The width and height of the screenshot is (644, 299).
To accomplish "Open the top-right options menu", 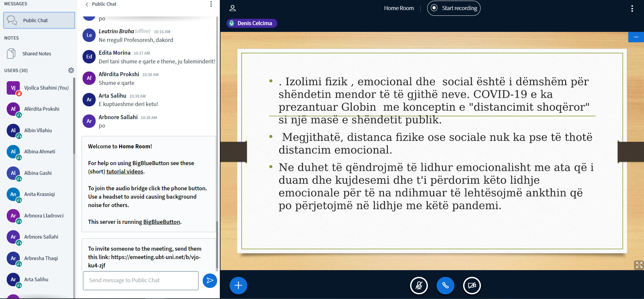I will point(632,8).
